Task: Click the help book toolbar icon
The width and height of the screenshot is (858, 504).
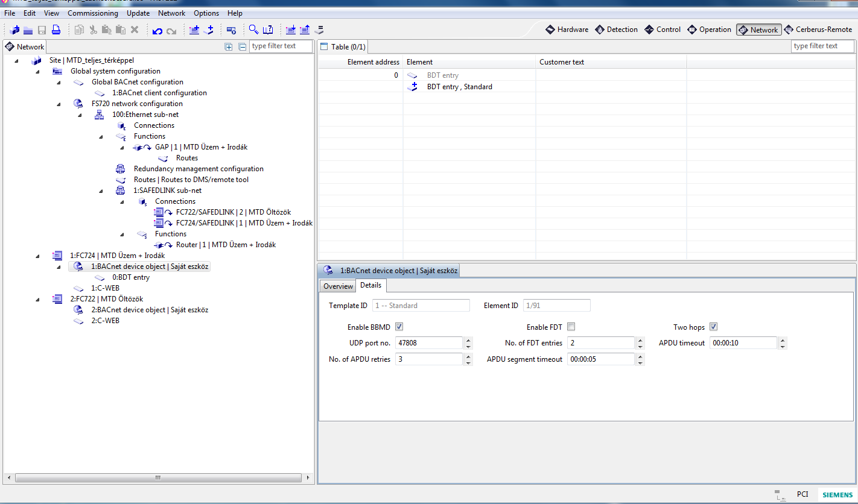Action: (x=269, y=30)
